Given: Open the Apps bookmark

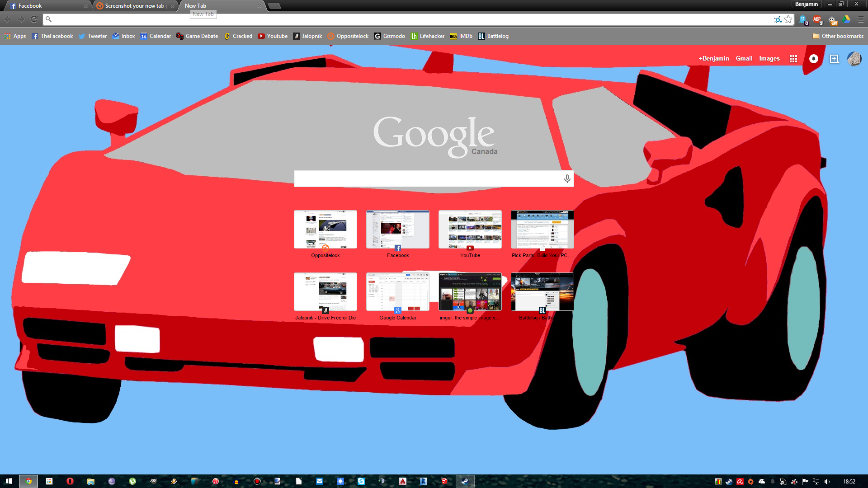Looking at the screenshot, I should (x=15, y=36).
